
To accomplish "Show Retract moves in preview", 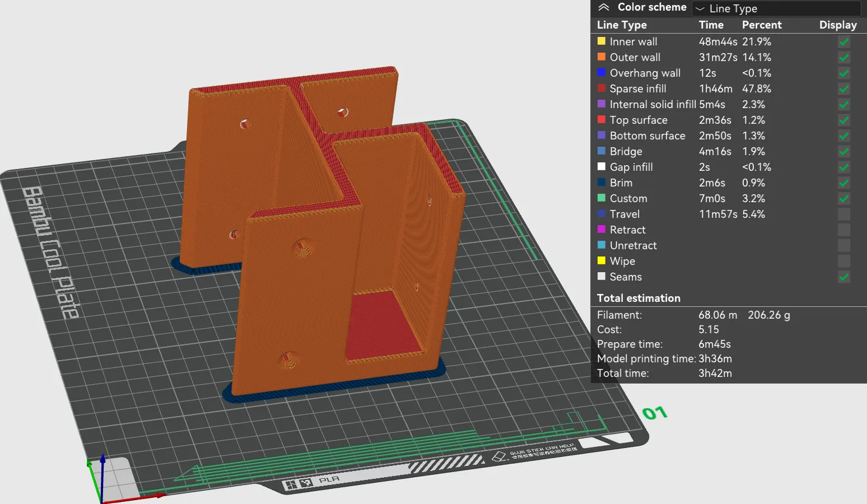I will (x=844, y=230).
